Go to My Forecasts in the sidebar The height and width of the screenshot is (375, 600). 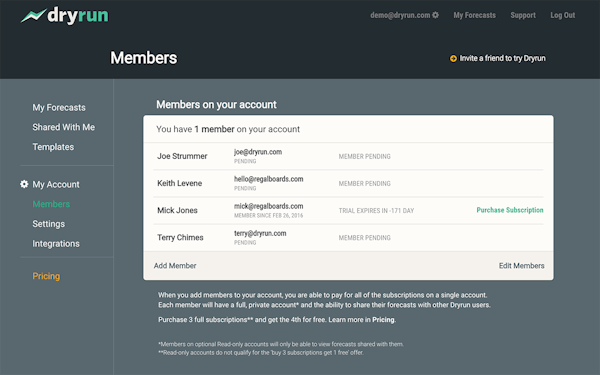pyautogui.click(x=59, y=108)
